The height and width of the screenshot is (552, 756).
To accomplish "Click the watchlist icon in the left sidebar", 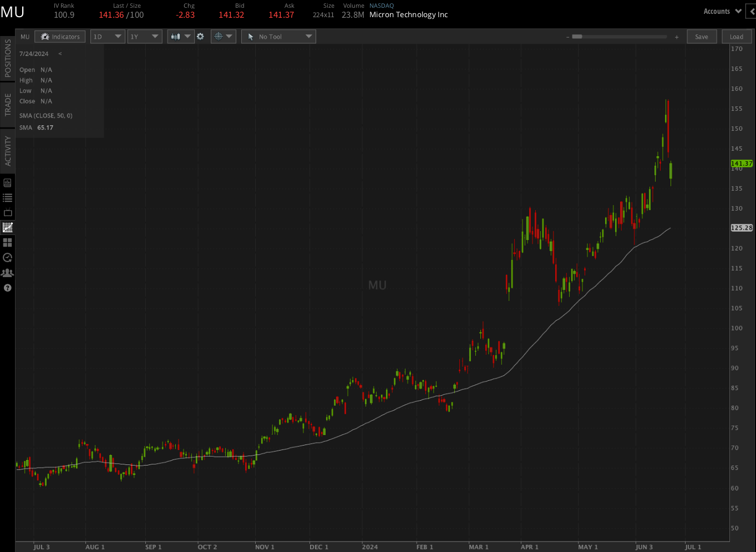I will pos(7,197).
